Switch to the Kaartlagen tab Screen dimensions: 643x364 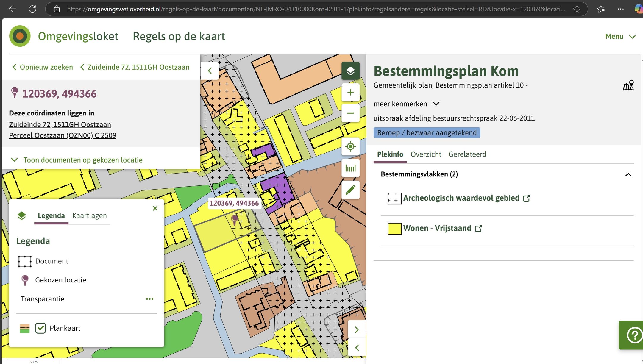[89, 215]
